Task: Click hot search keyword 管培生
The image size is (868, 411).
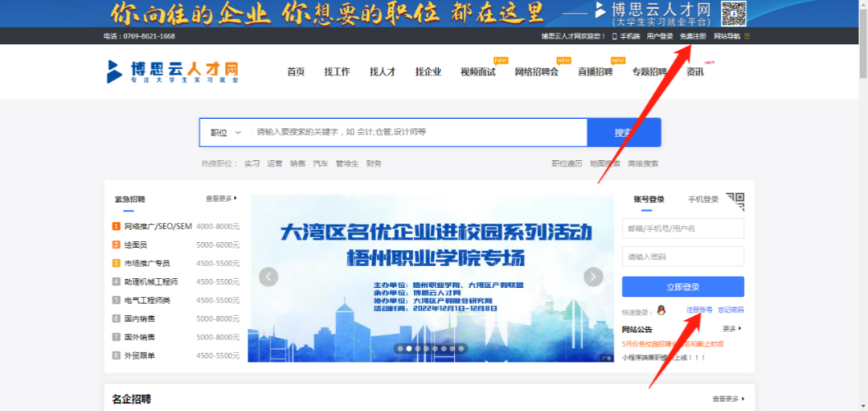Action: click(347, 163)
